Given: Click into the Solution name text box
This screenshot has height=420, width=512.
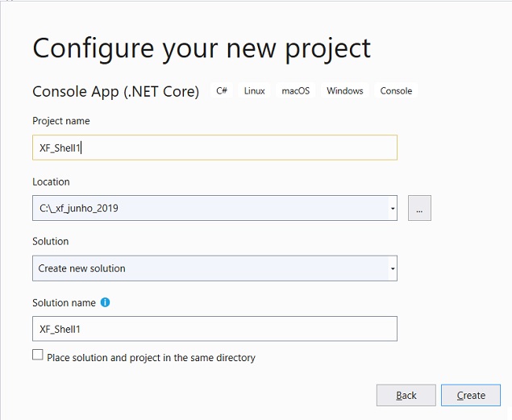Looking at the screenshot, I should tap(214, 329).
